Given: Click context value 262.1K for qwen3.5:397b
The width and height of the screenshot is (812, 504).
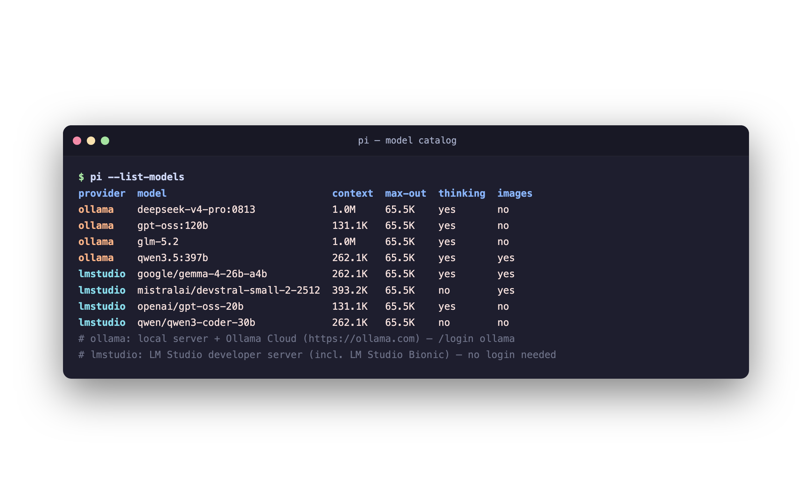Looking at the screenshot, I should coord(350,258).
